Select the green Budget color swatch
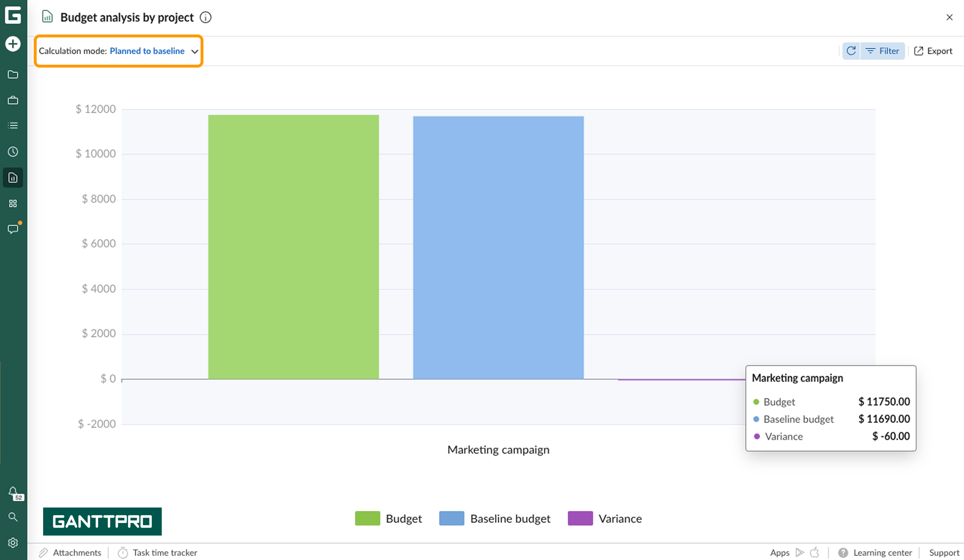964x560 pixels. click(x=368, y=519)
